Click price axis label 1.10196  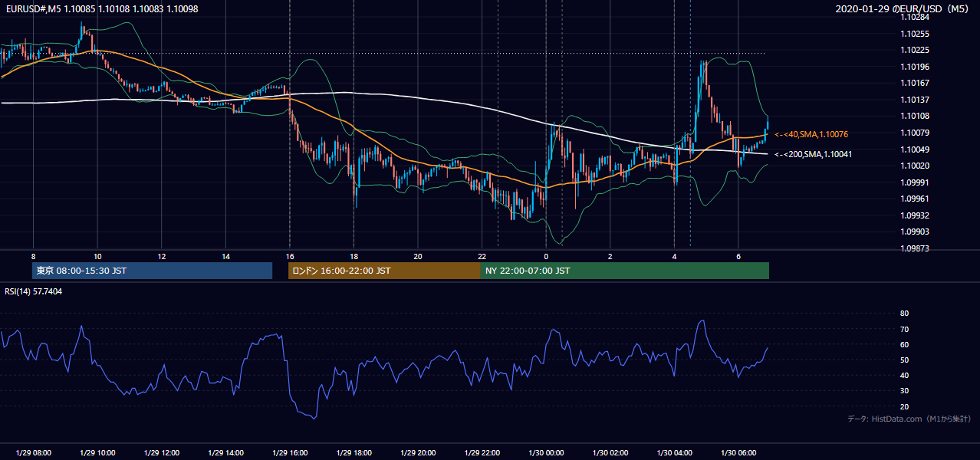916,67
